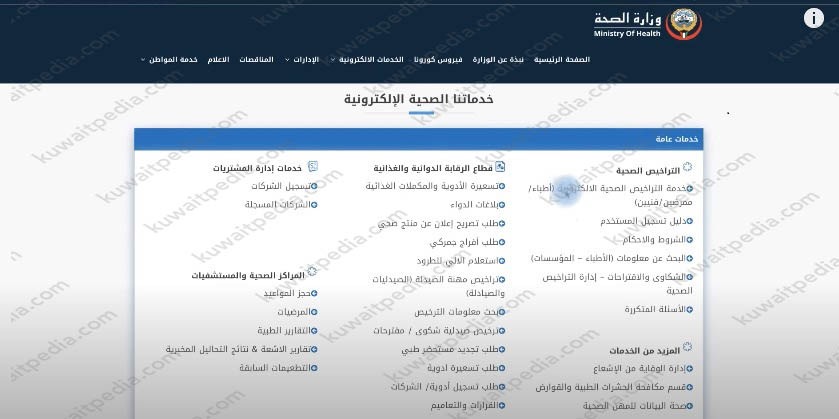Screen dimensions: 839x419
Task: Click the icon beside خدمات إدارة المشتريات
Action: (x=313, y=166)
